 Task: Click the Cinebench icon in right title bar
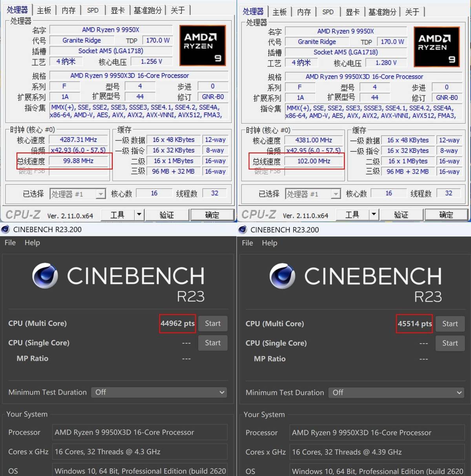(x=243, y=229)
